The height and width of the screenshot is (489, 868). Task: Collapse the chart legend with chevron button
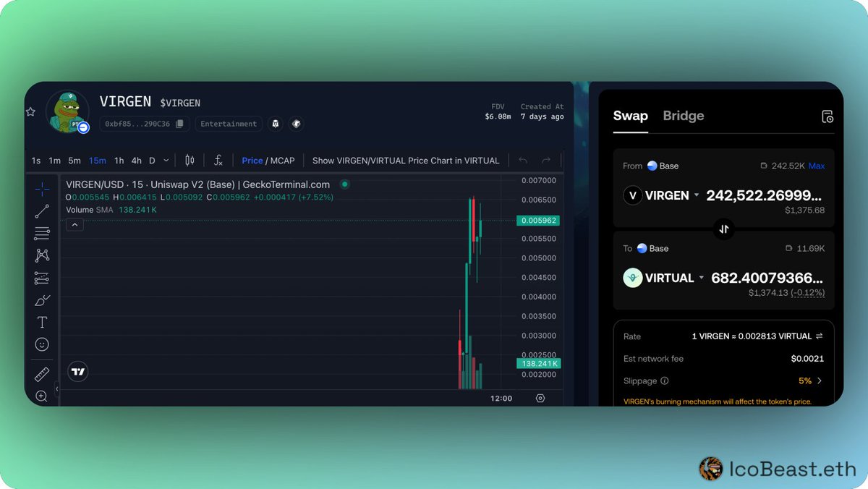[x=75, y=225]
